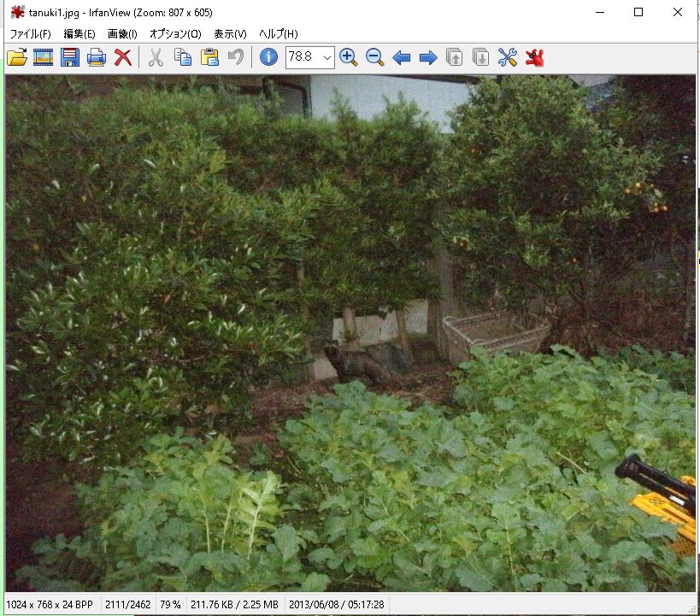
Task: Expand the zoom percentage dropdown arrow
Action: (326, 58)
